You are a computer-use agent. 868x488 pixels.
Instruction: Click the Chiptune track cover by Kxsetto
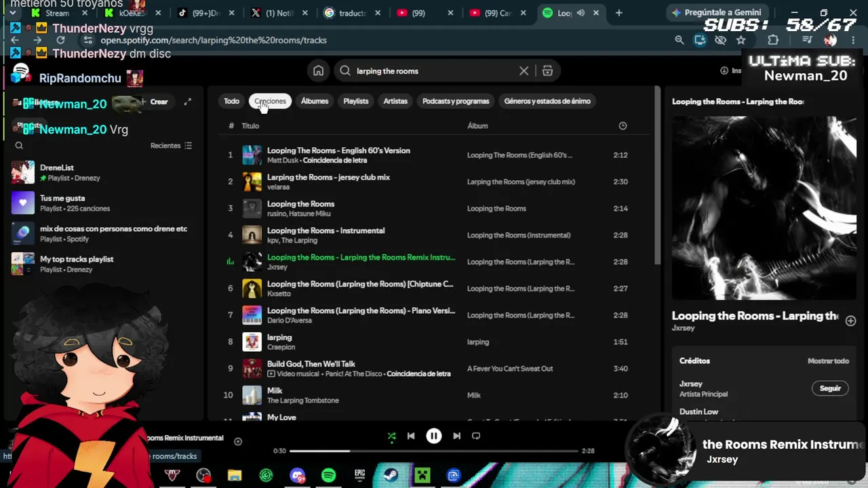click(252, 289)
